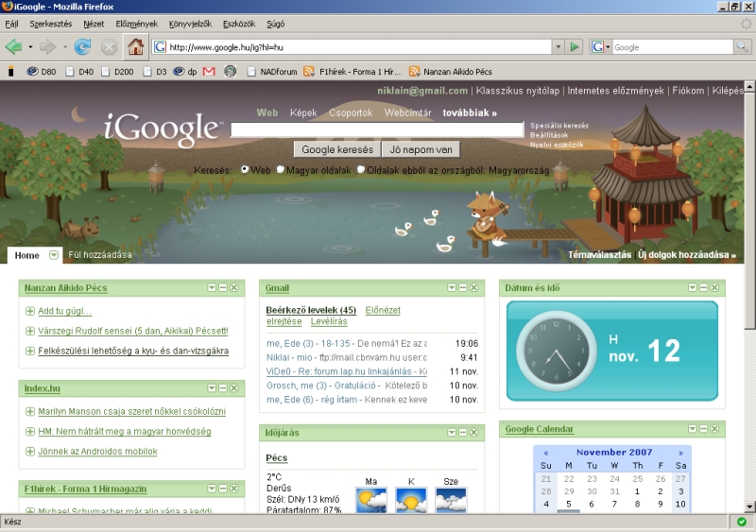The image size is (756, 532).
Task: Open the Dátum és idő gadget menu arrow
Action: (x=693, y=287)
